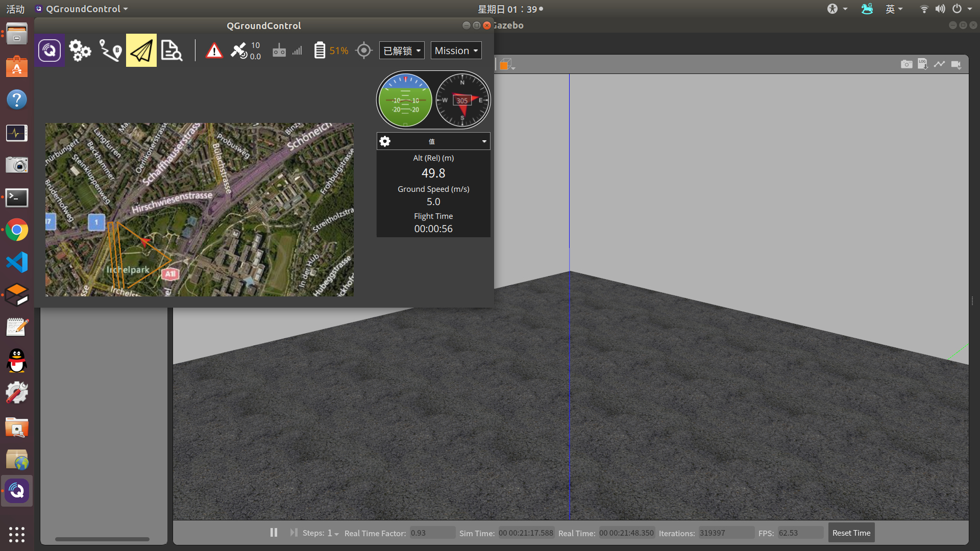Expand the armed state dropdown

pos(402,51)
